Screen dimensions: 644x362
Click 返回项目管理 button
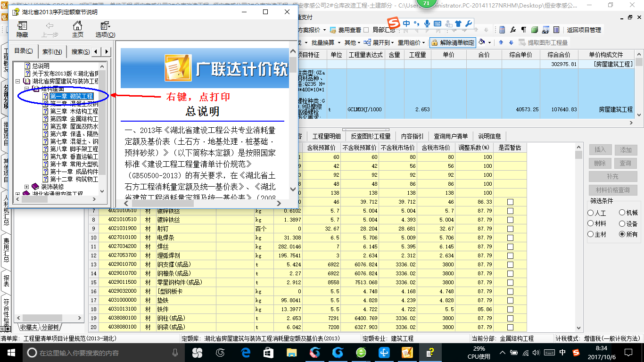point(584,30)
